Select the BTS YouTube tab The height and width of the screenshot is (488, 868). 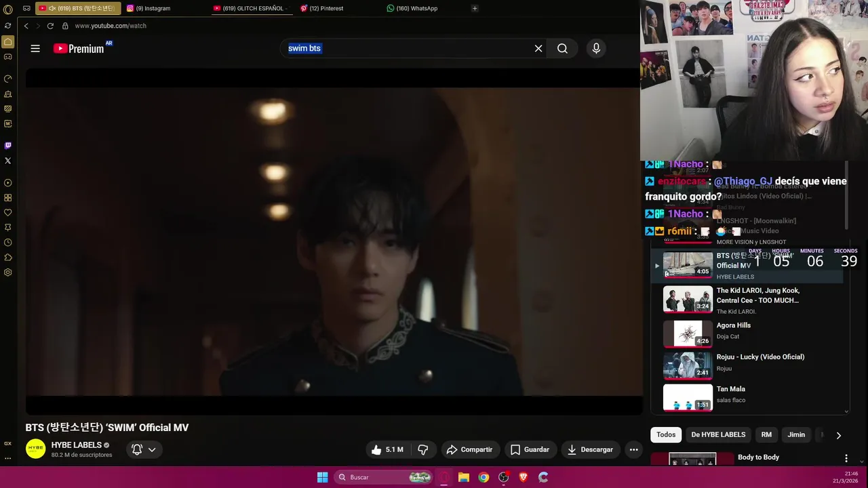click(x=78, y=8)
